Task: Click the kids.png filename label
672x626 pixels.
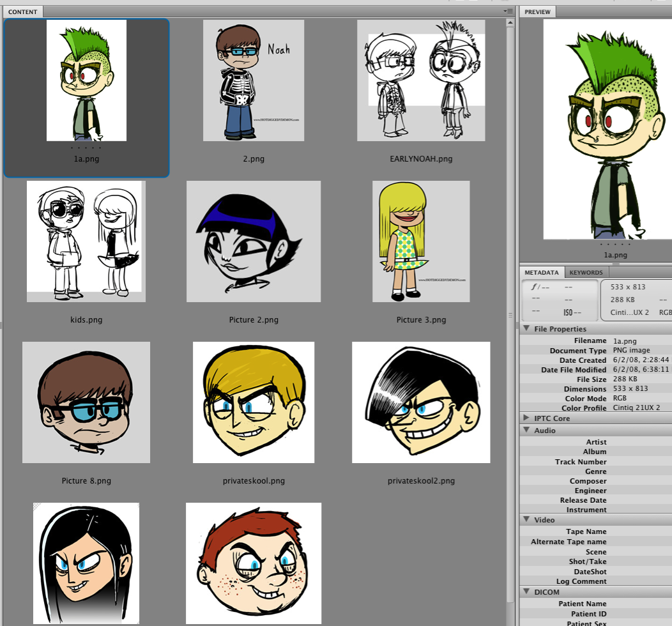Action: pyautogui.click(x=86, y=319)
